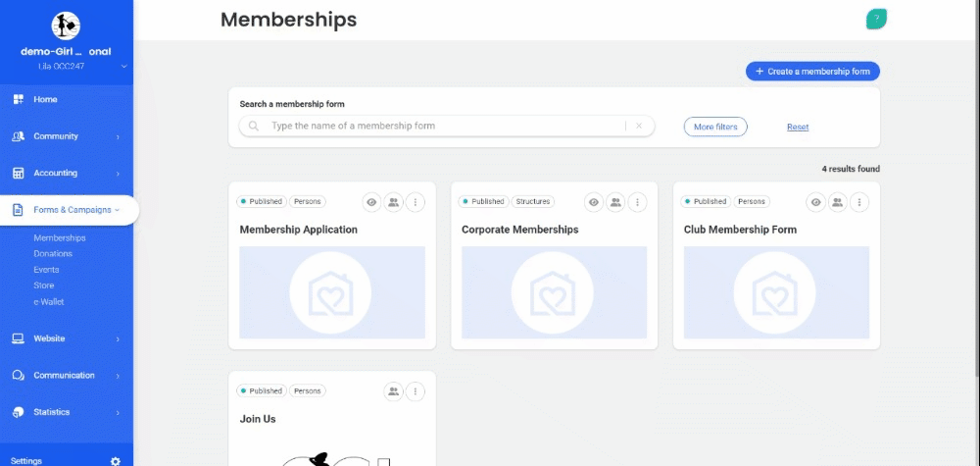
Task: Click the membership form search field
Action: [441, 127]
